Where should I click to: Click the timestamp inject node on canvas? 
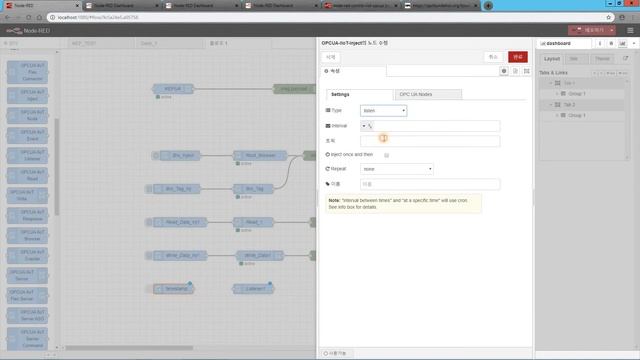pyautogui.click(x=173, y=289)
